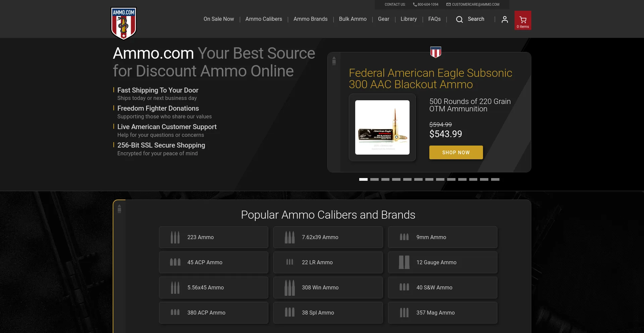The height and width of the screenshot is (333, 644).
Task: Open the Ammo Brands menu
Action: pos(310,19)
